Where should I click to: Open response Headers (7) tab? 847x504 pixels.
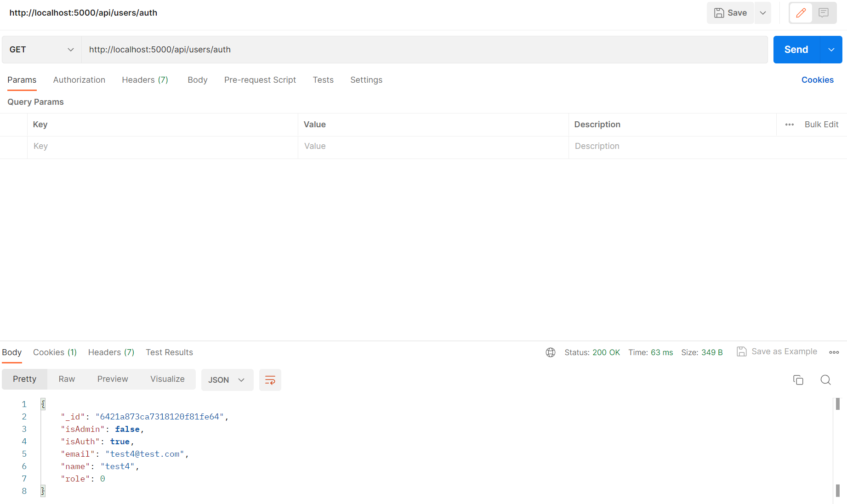point(111,352)
